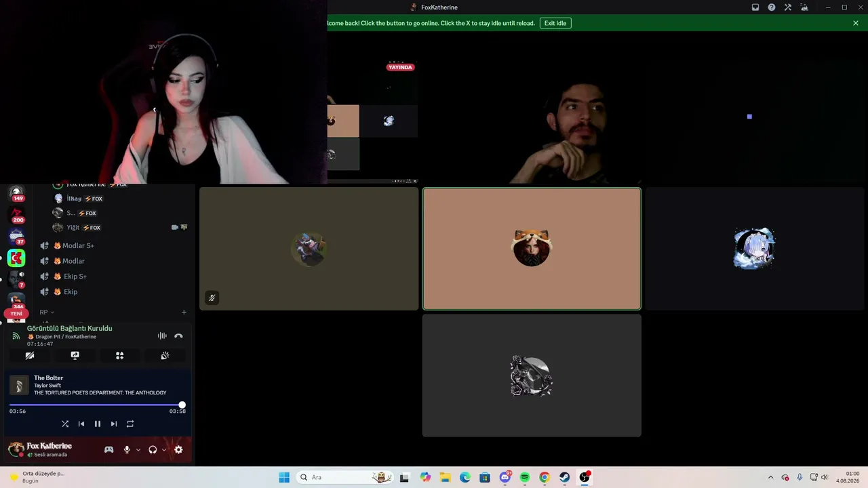Open OBS Studio from the taskbar
Screen dimensions: 868x488
[585, 477]
